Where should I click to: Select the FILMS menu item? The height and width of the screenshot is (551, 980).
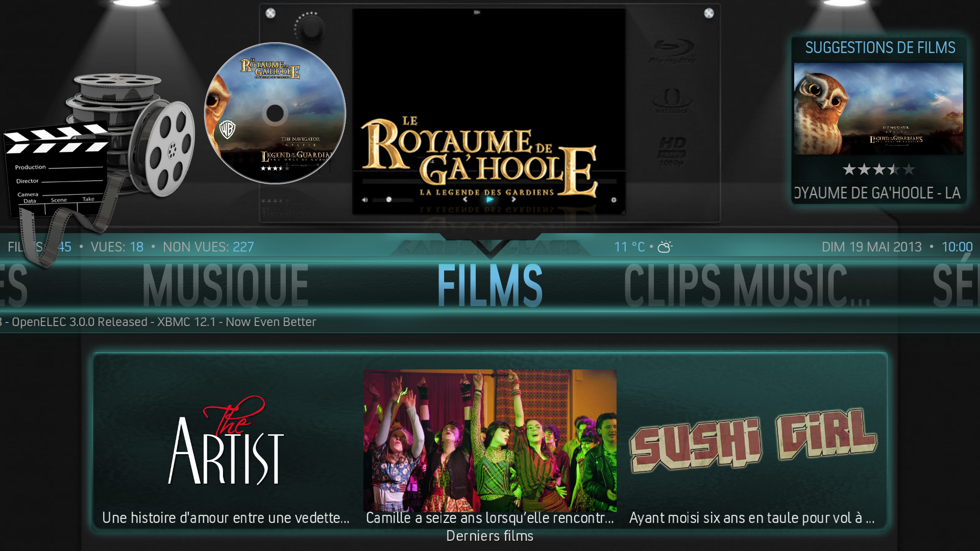[x=490, y=285]
